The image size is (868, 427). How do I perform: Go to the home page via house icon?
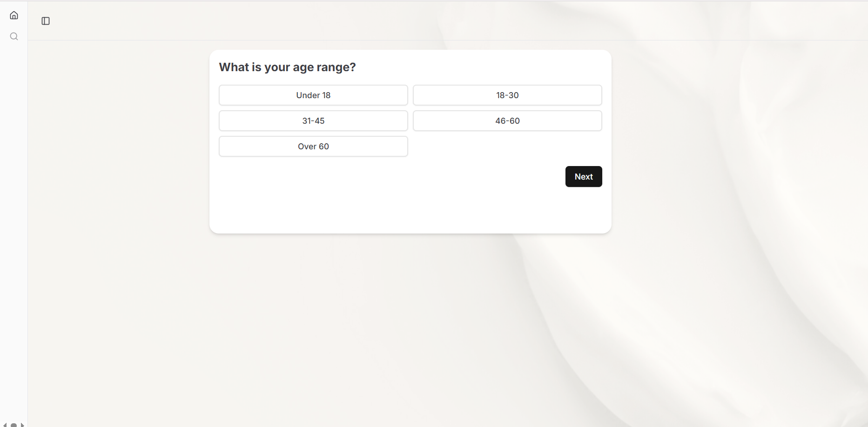pos(14,15)
